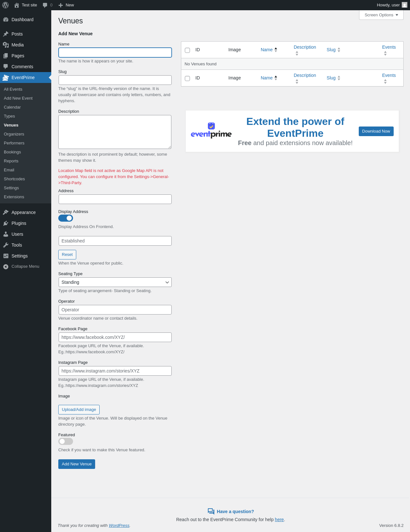Click the Add New Venue button
Viewport: 410px width, 532px height.
click(77, 464)
